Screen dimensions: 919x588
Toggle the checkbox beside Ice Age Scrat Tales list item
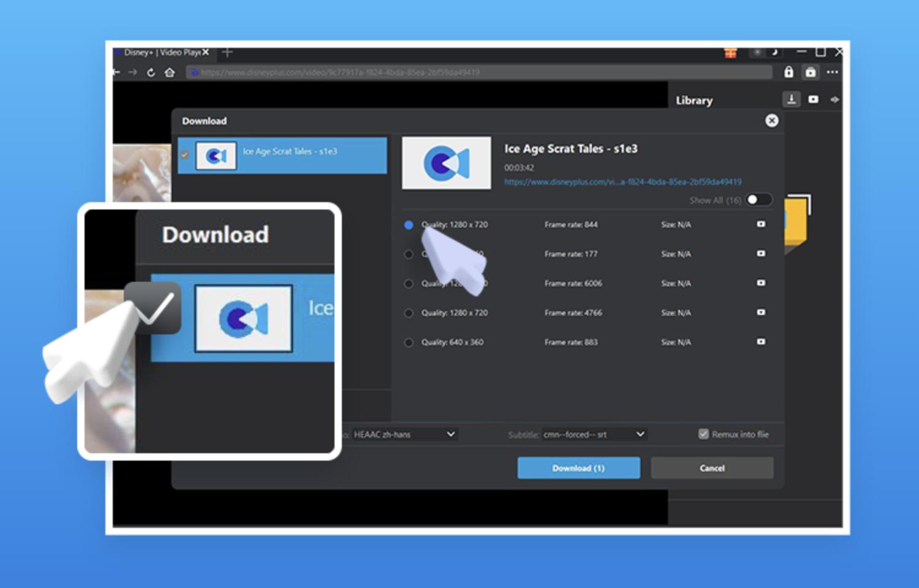184,155
